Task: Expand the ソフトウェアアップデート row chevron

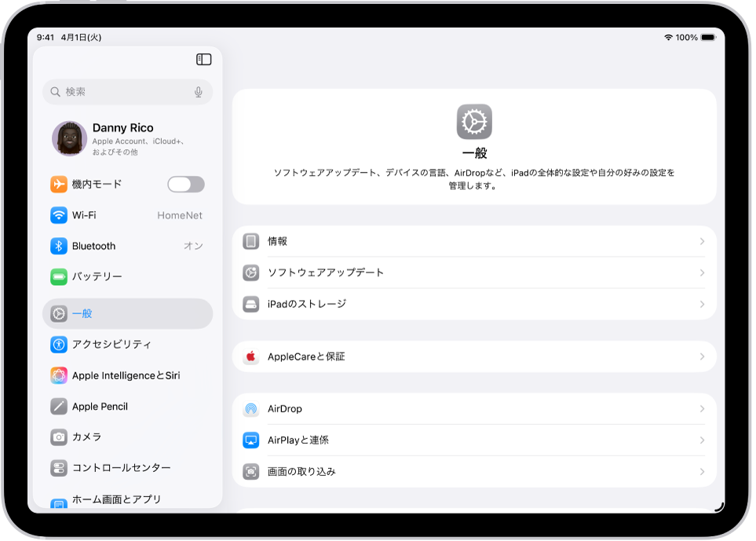Action: point(701,272)
